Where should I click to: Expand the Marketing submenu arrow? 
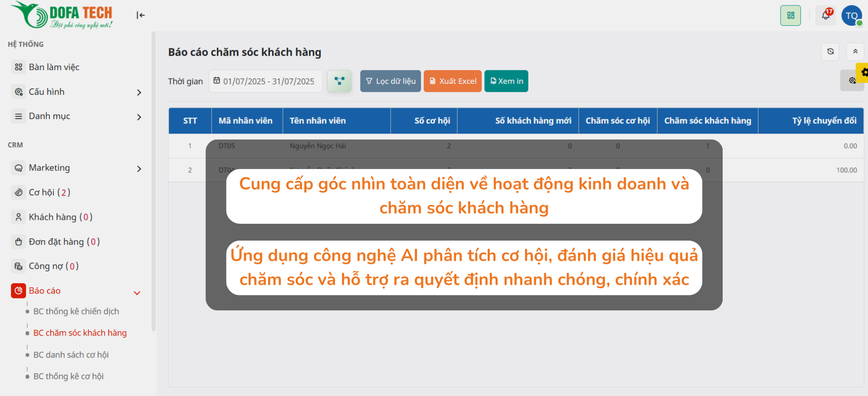point(139,169)
